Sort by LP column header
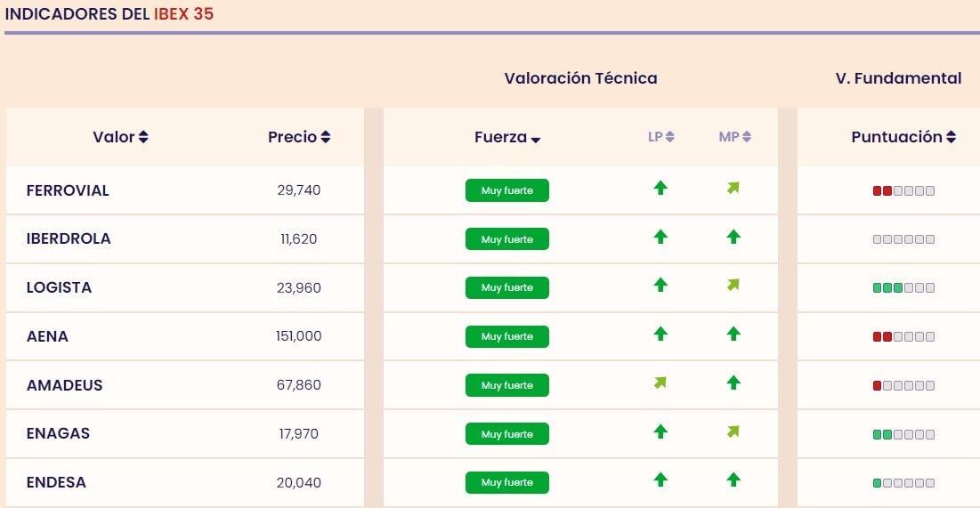 pyautogui.click(x=660, y=137)
